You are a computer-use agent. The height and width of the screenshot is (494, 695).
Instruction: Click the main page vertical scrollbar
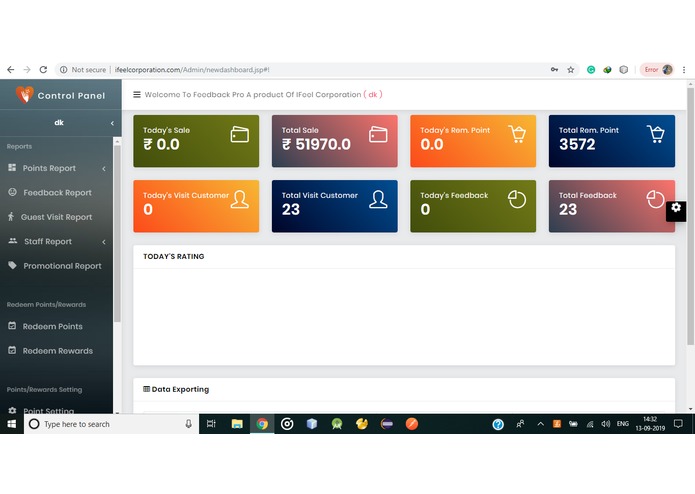pos(691,216)
